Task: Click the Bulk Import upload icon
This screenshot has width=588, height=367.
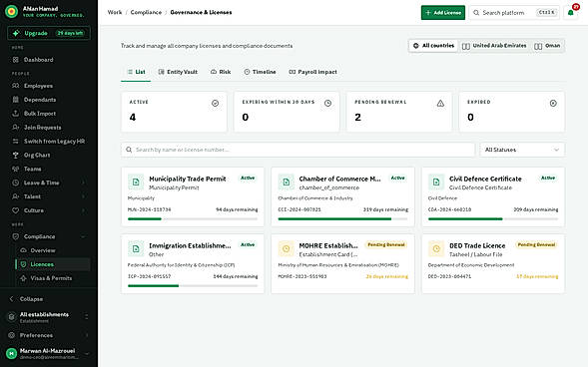Action: [x=15, y=114]
